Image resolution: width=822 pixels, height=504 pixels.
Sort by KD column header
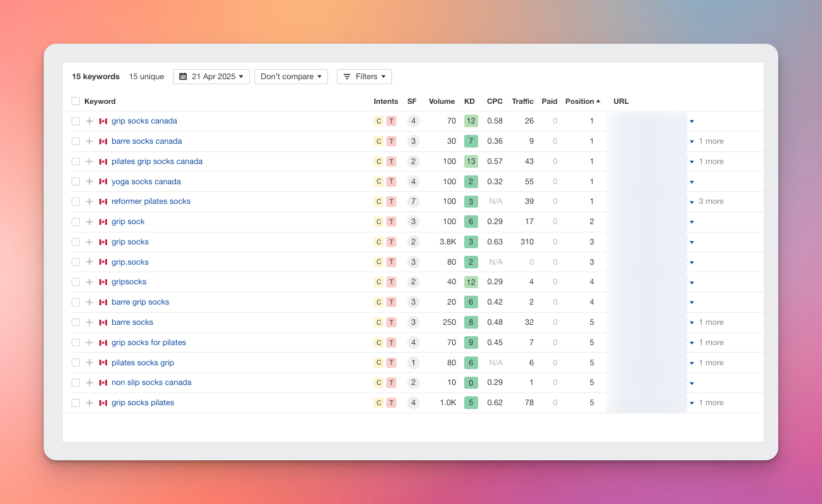click(469, 101)
